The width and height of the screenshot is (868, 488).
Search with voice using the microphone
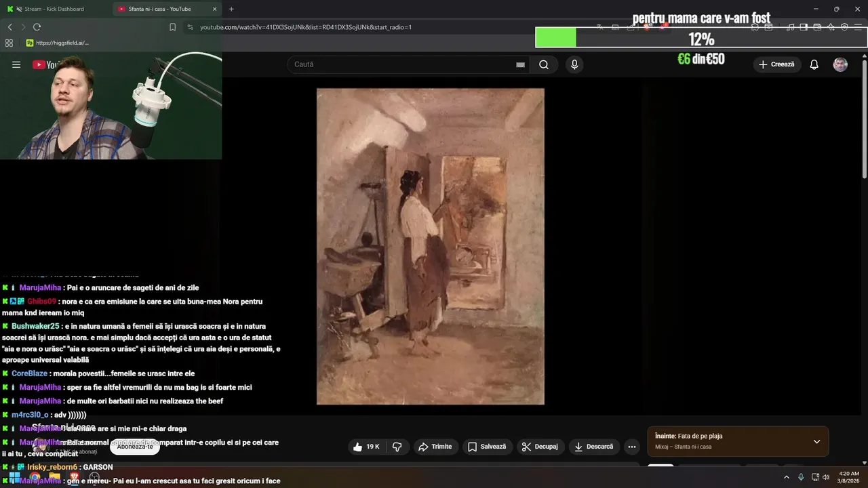coord(574,64)
